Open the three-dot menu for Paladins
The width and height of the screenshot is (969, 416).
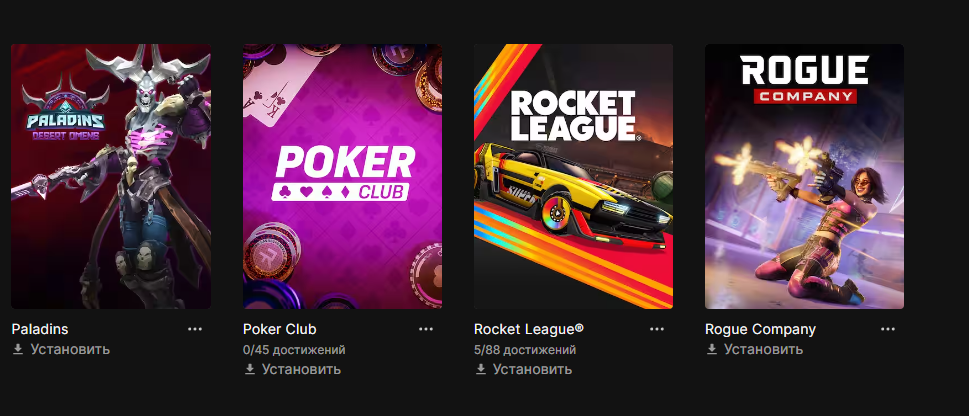point(195,329)
